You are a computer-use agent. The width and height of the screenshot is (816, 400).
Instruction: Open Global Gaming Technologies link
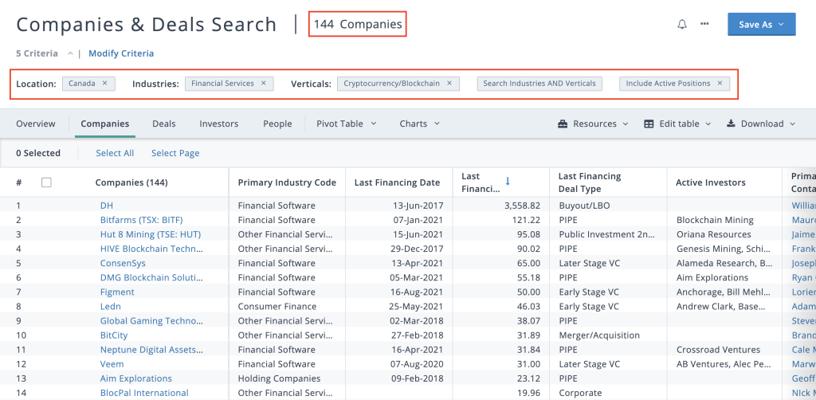coord(151,321)
